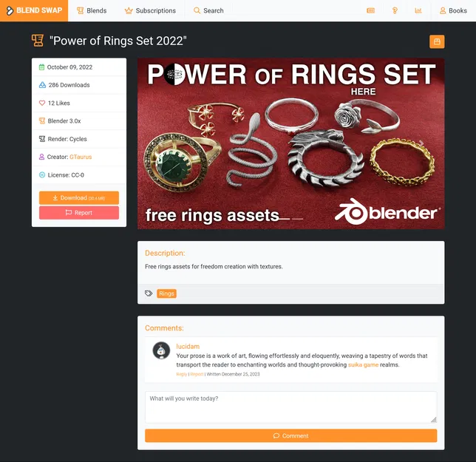Select the Rings tag
Screen dimensions: 476x462
tap(166, 293)
